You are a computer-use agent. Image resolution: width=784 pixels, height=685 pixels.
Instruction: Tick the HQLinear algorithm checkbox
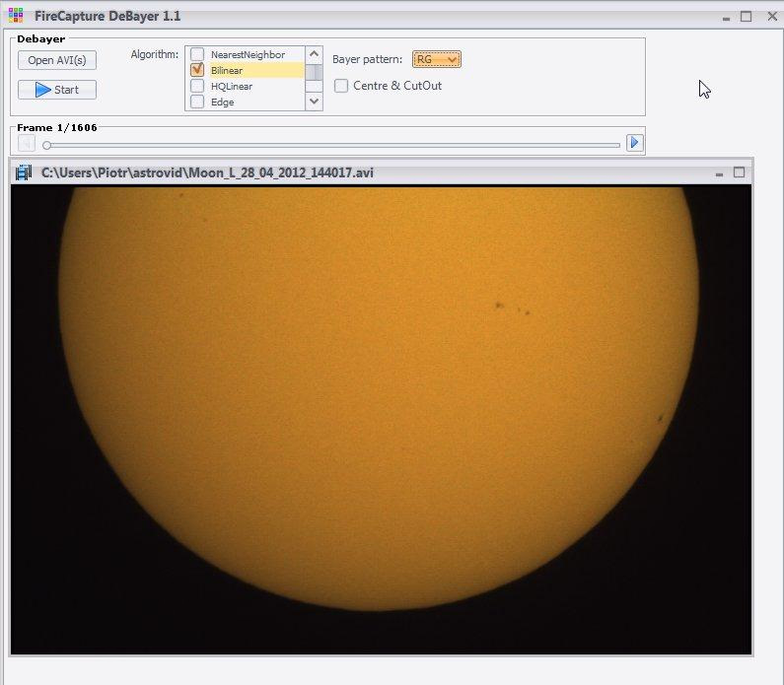[197, 87]
